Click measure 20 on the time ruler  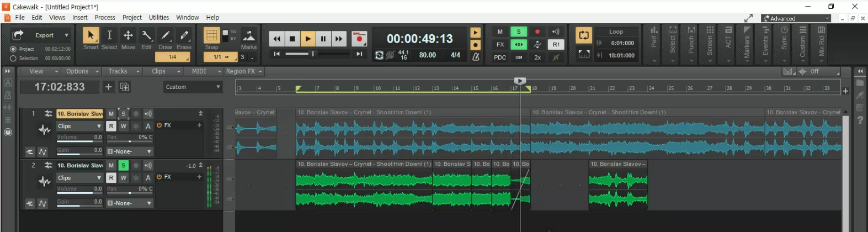click(x=573, y=88)
